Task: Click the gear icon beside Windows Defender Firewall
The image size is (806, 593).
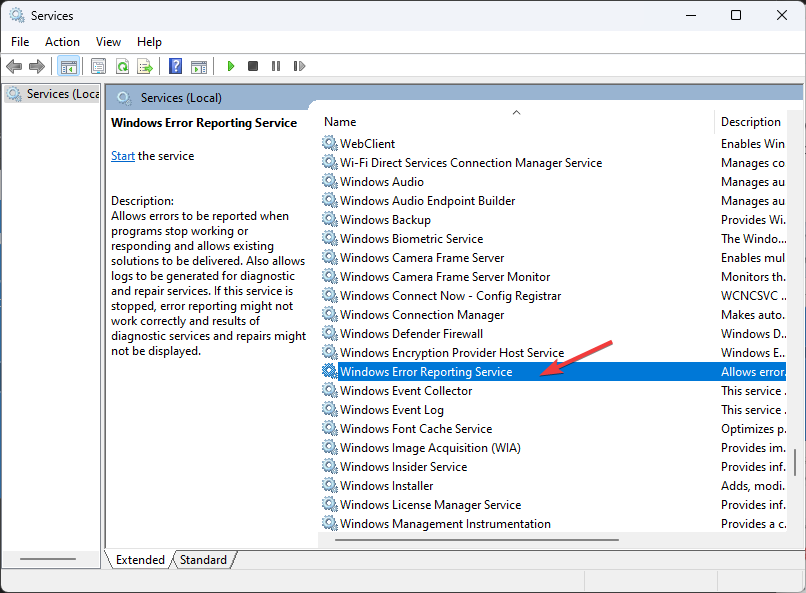Action: pyautogui.click(x=329, y=333)
